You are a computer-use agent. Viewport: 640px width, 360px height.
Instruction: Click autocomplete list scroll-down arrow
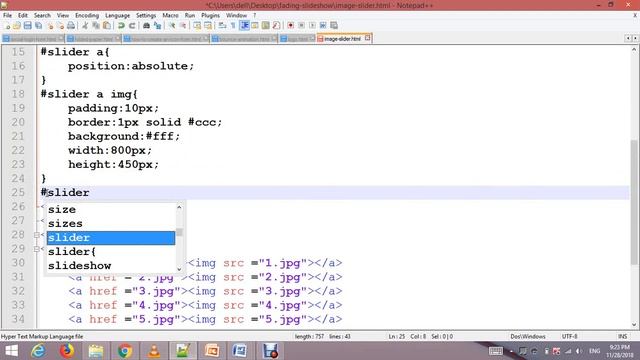point(179,269)
